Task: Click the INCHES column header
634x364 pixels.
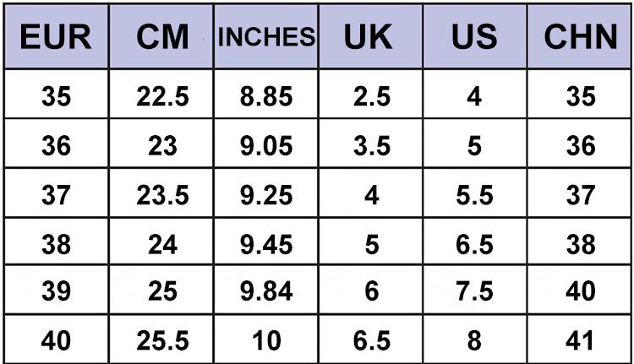Action: (x=266, y=37)
